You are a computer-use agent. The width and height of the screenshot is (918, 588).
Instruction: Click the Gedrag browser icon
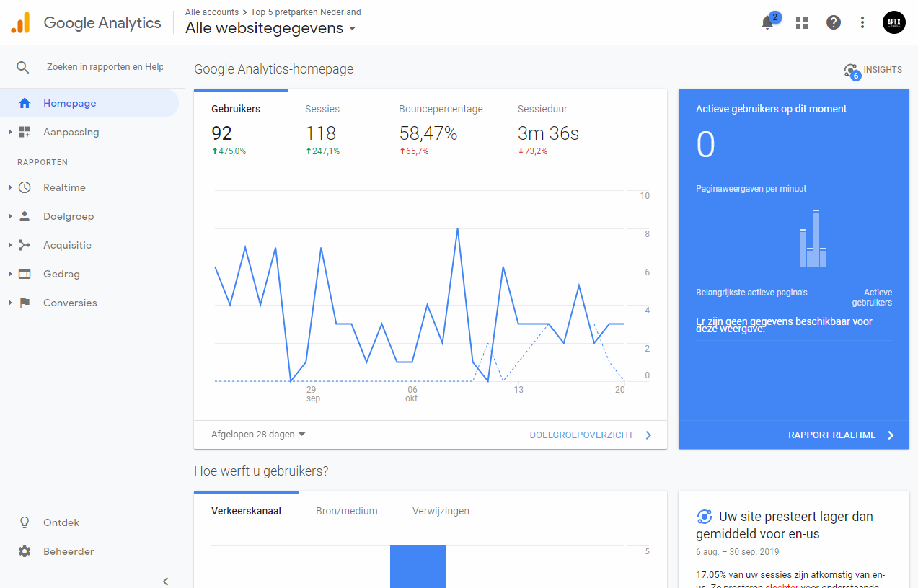click(x=25, y=274)
